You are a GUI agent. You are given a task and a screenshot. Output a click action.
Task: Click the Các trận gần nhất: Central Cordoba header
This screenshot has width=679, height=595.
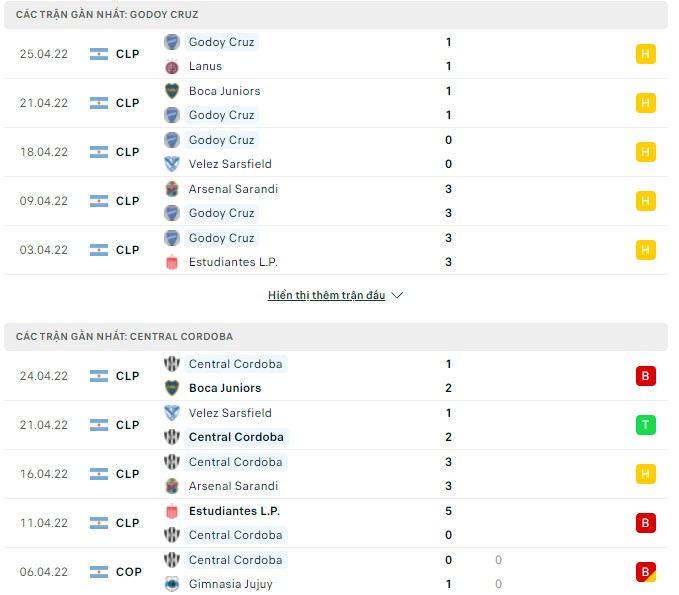(x=124, y=337)
